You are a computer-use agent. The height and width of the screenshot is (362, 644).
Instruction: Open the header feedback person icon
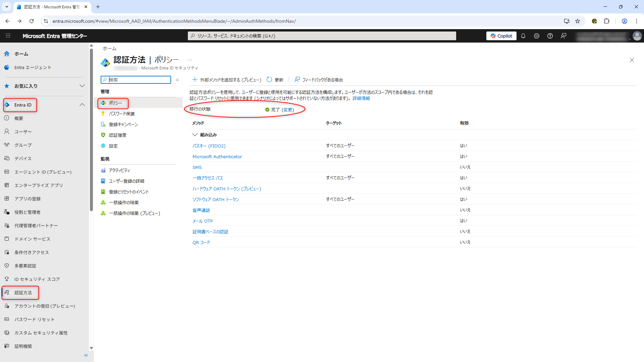pyautogui.click(x=563, y=36)
